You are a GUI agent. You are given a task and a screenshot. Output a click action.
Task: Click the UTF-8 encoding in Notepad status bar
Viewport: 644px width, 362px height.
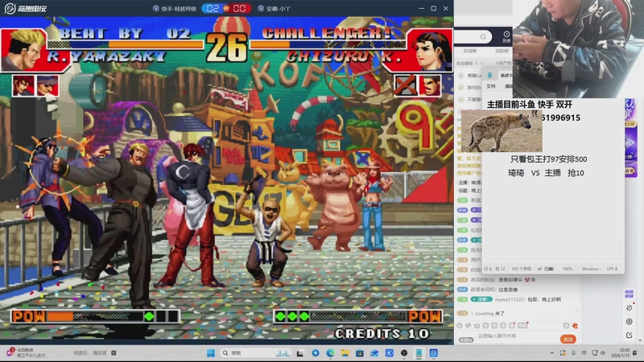tap(612, 269)
